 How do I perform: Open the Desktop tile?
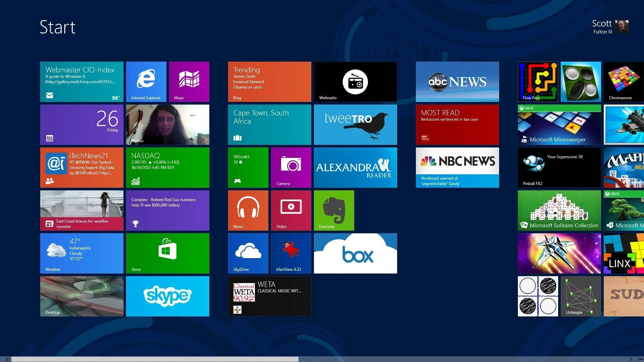(82, 296)
